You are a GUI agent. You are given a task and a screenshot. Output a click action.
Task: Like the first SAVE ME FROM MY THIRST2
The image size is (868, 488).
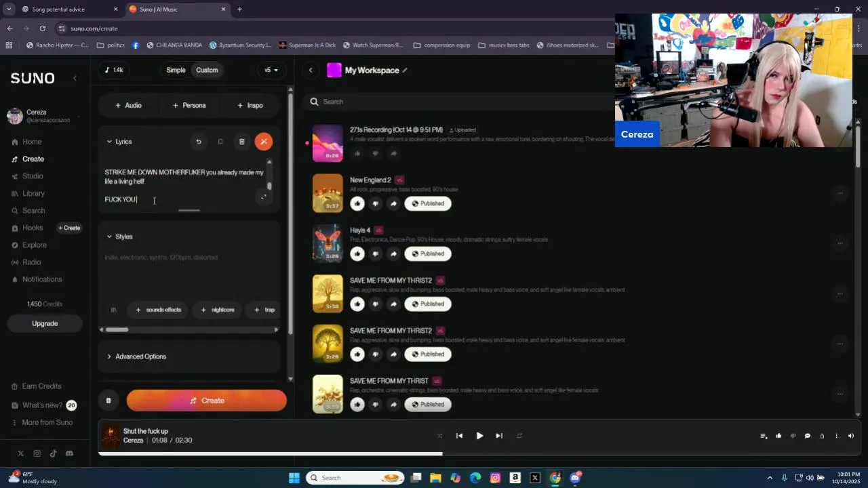coord(357,304)
